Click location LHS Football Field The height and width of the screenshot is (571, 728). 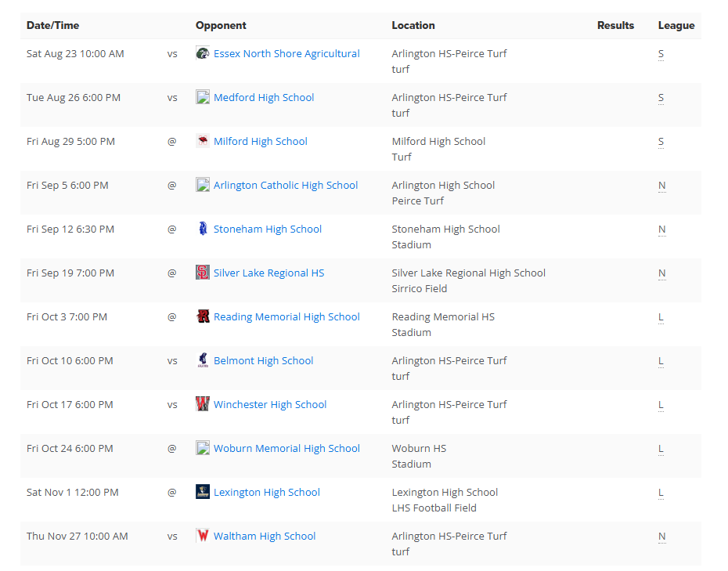point(434,508)
